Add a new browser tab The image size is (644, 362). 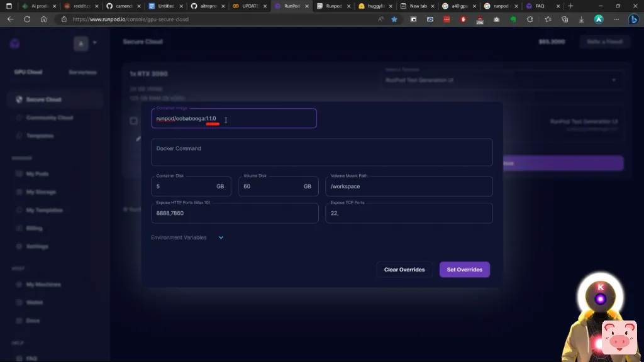tap(570, 6)
